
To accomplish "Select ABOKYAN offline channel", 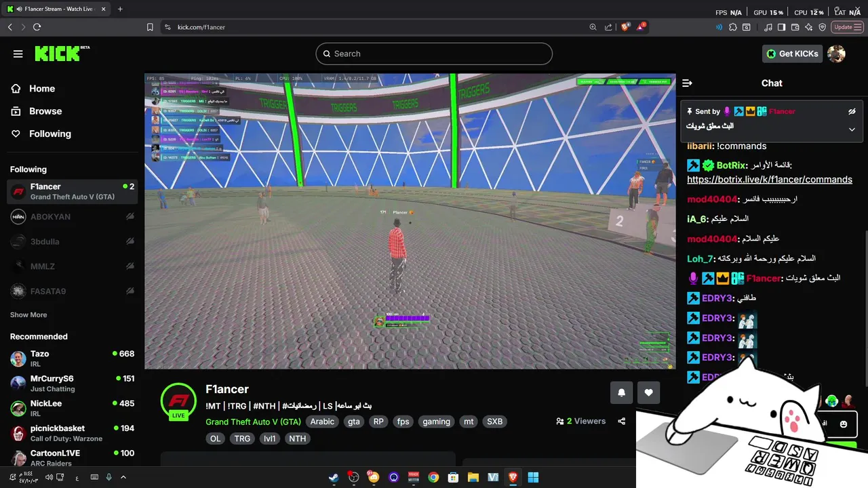I will coord(73,217).
